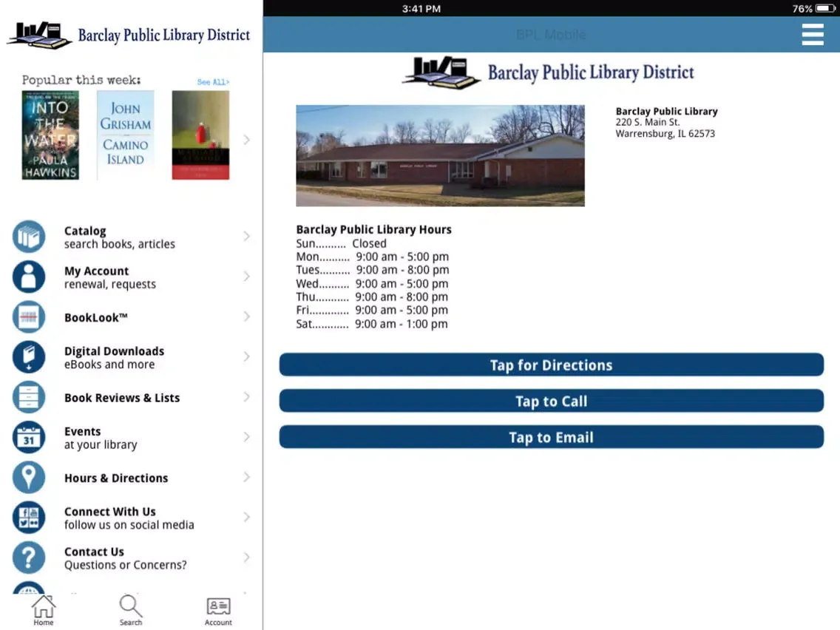Tap the Barclay Public Library District sidebar title
840x630 pixels.
click(x=164, y=35)
